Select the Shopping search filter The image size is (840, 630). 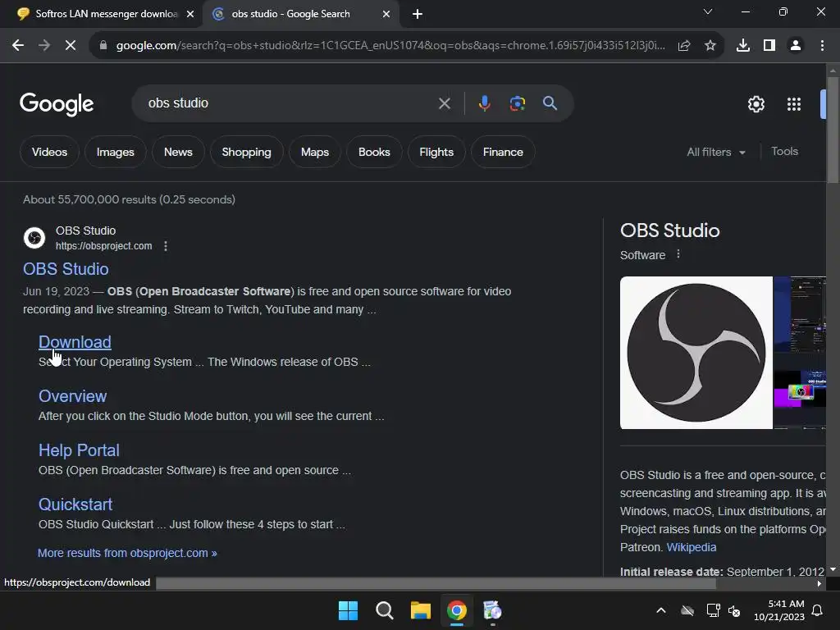(x=246, y=152)
